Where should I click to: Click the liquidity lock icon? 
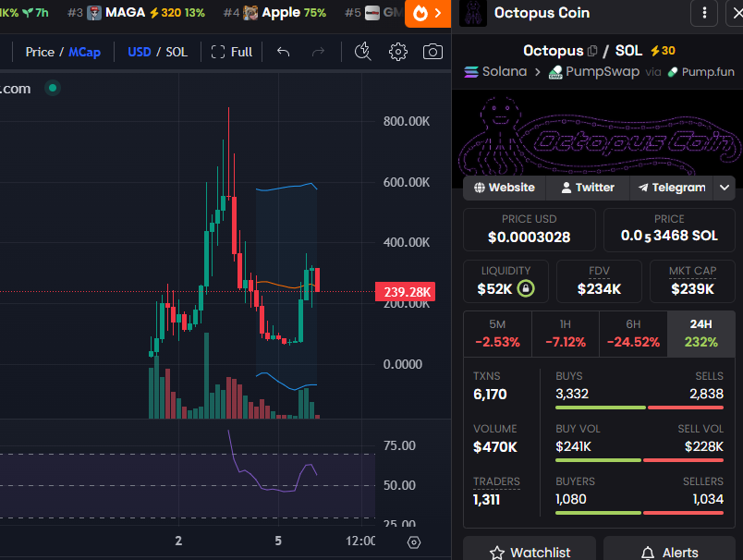point(526,288)
